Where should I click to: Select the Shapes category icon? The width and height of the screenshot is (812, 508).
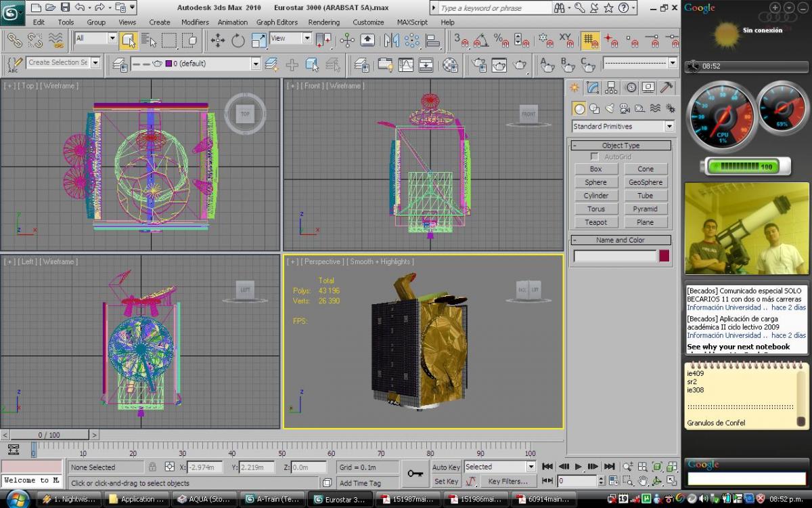click(x=594, y=108)
